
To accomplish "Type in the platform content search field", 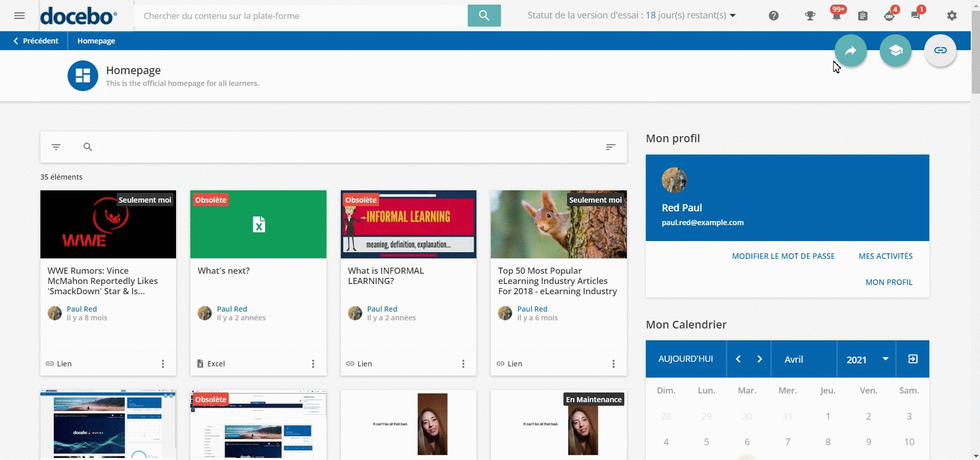I will [302, 16].
